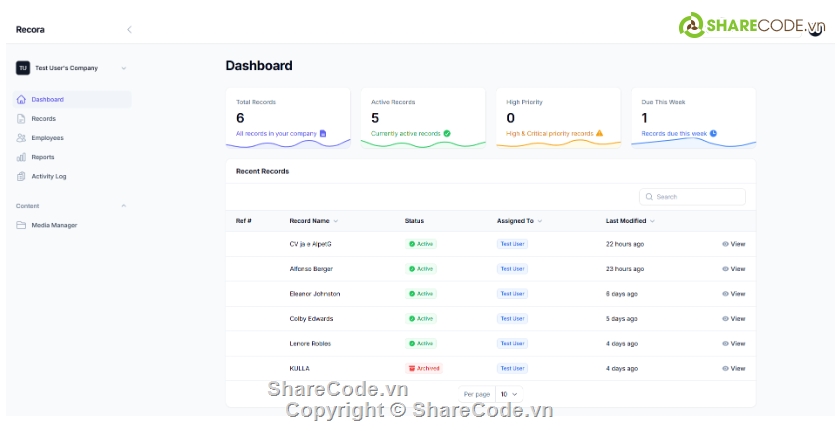Open Records page from sidebar menu
Image resolution: width=837 pixels, height=431 pixels.
pos(43,119)
